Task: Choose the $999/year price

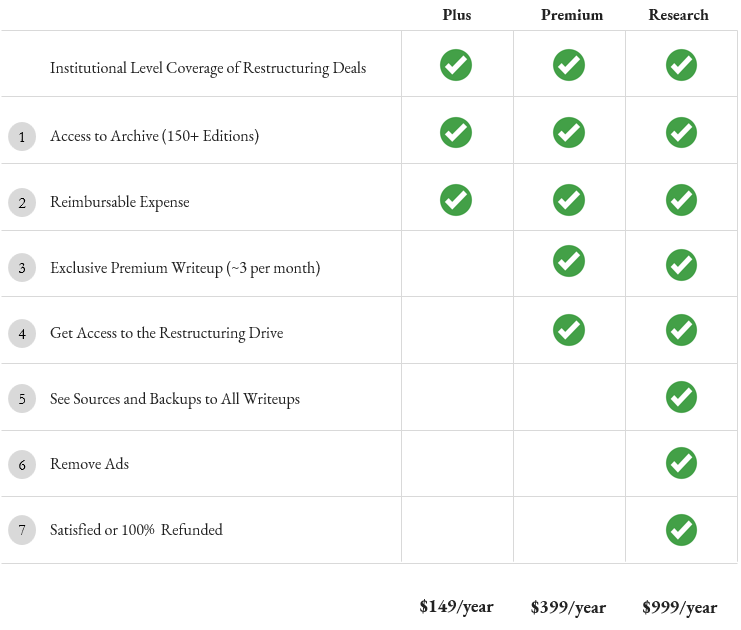Action: (x=680, y=607)
